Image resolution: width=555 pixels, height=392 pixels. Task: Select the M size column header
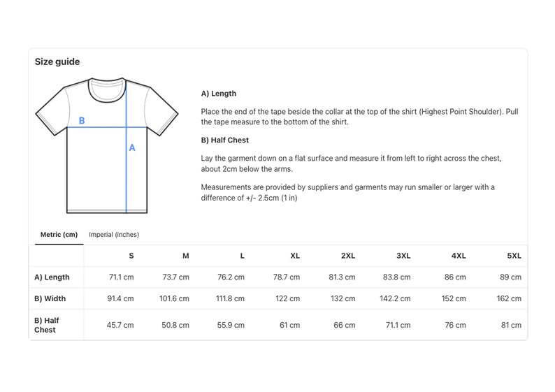[186, 256]
